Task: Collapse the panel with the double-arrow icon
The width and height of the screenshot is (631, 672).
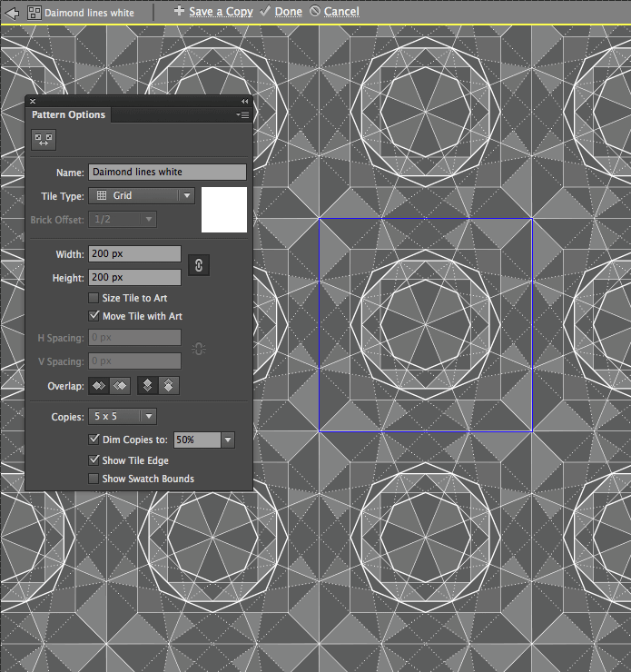Action: tap(244, 102)
